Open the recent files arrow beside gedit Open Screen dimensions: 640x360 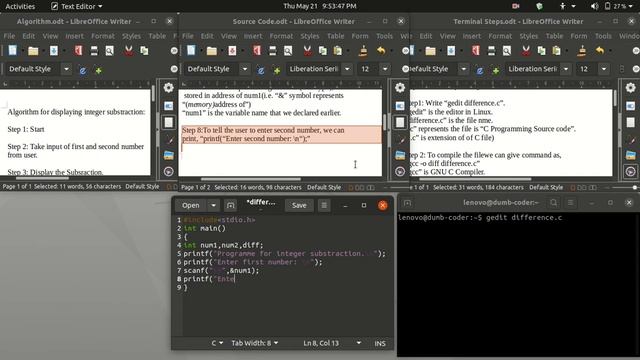[213, 205]
